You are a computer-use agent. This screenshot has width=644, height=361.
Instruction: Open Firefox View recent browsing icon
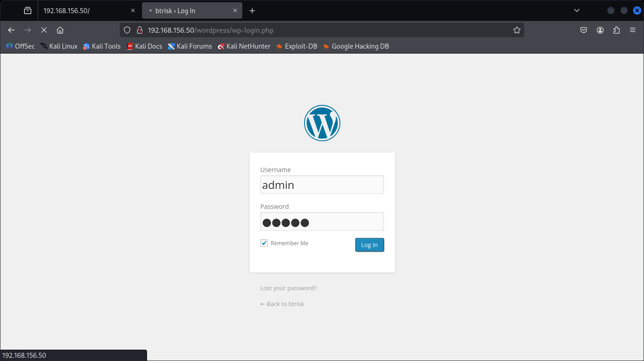pyautogui.click(x=28, y=10)
